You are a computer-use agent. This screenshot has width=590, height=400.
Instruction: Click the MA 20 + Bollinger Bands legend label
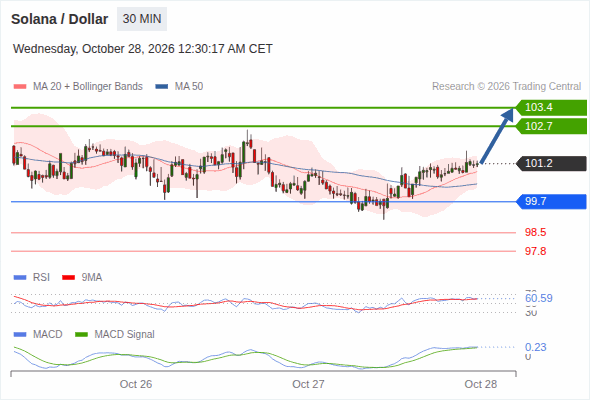pyautogui.click(x=88, y=87)
